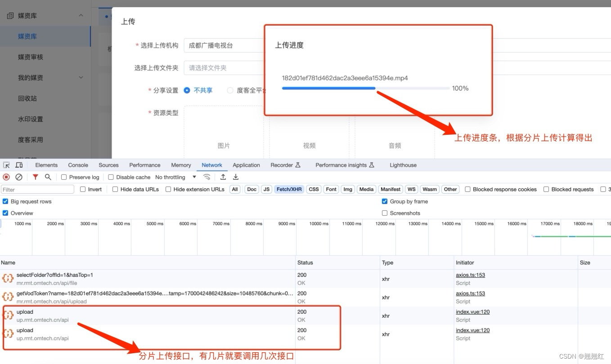Open the 请选择文件夹 selector
Screen dimensions: 611x364
click(224, 68)
